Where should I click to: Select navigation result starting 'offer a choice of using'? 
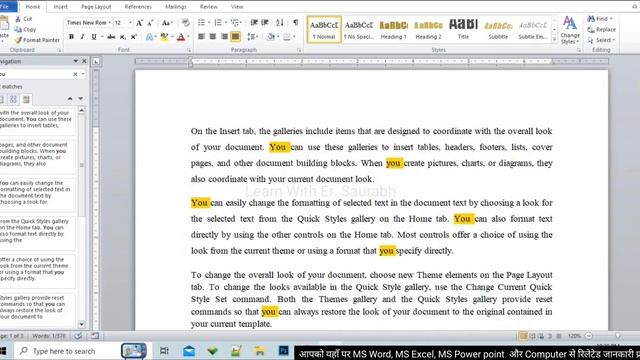pos(38,269)
